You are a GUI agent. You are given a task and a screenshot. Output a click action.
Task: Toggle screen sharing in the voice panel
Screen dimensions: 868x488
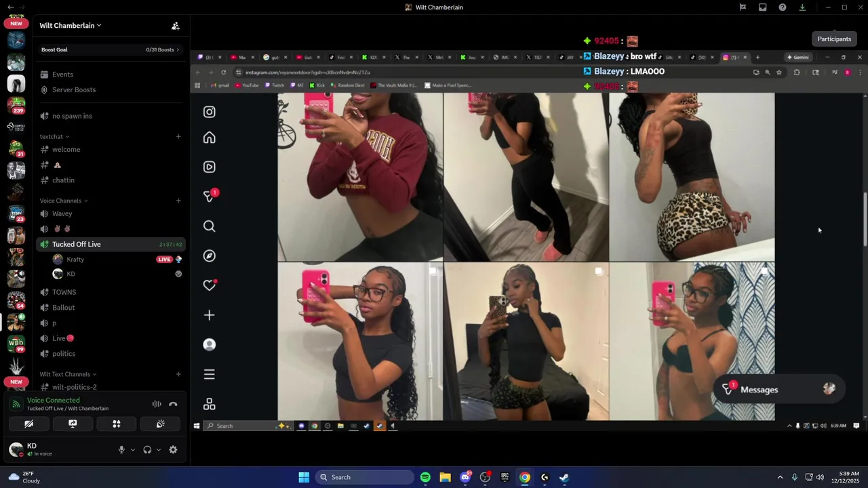coord(73,424)
